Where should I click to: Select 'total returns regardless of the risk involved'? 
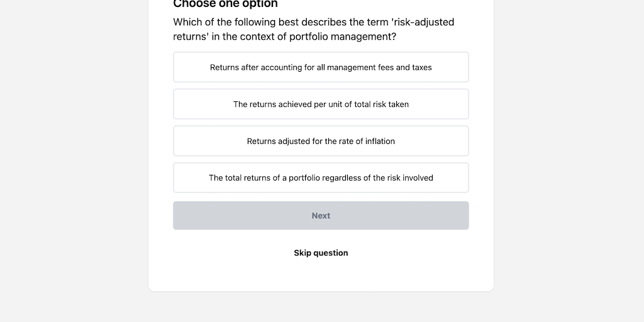click(321, 178)
